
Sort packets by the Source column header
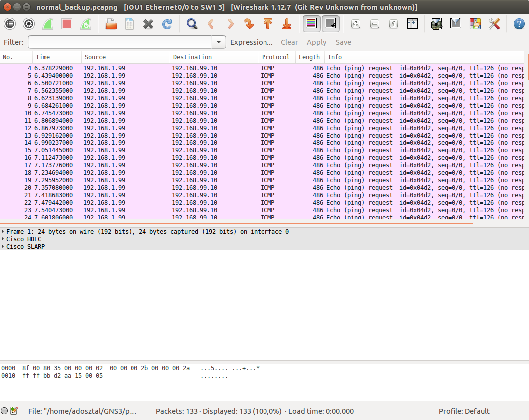tap(125, 57)
